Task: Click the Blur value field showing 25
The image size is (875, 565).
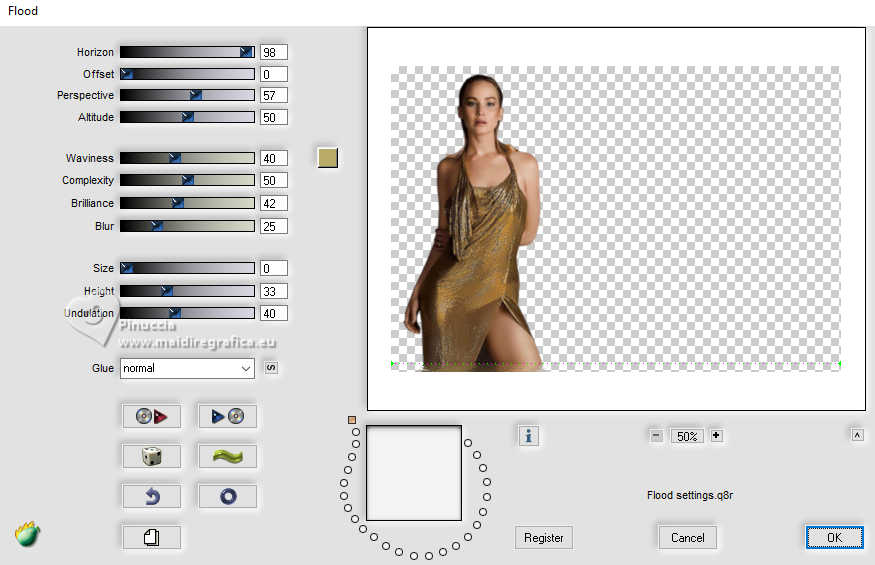Action: tap(274, 226)
